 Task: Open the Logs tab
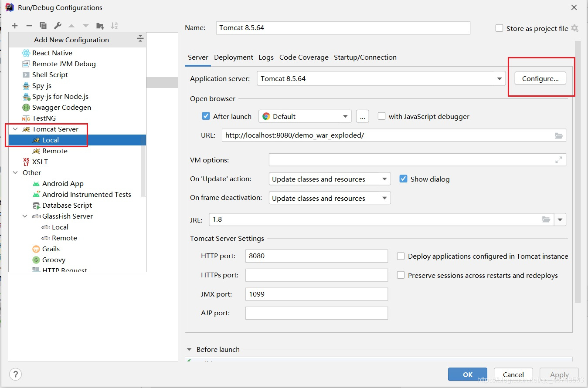(266, 57)
